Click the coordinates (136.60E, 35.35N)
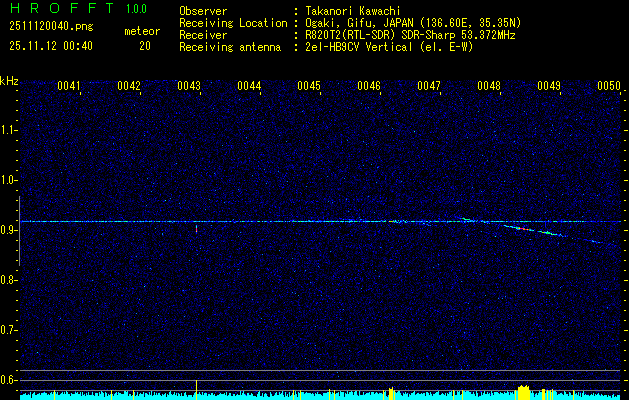 coord(469,23)
